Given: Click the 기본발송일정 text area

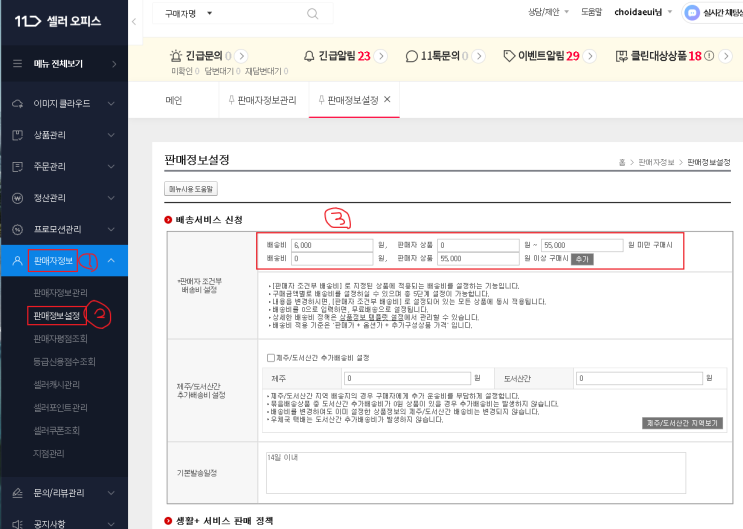Looking at the screenshot, I should [x=476, y=473].
